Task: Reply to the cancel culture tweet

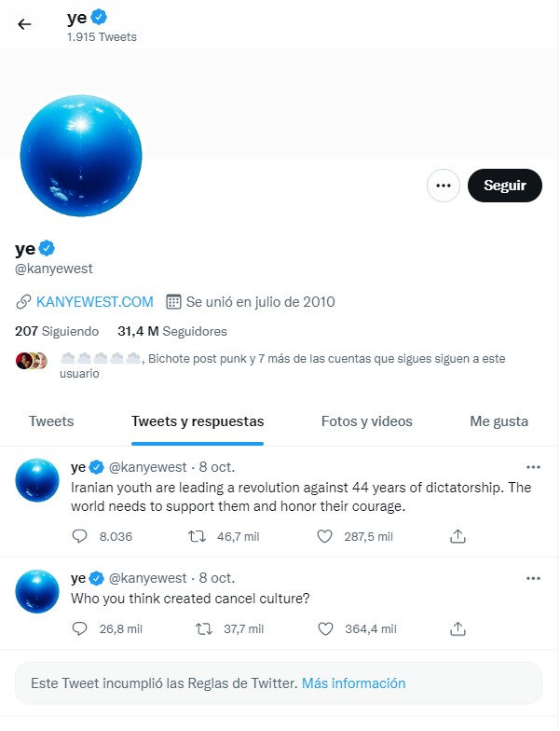Action: coord(80,628)
